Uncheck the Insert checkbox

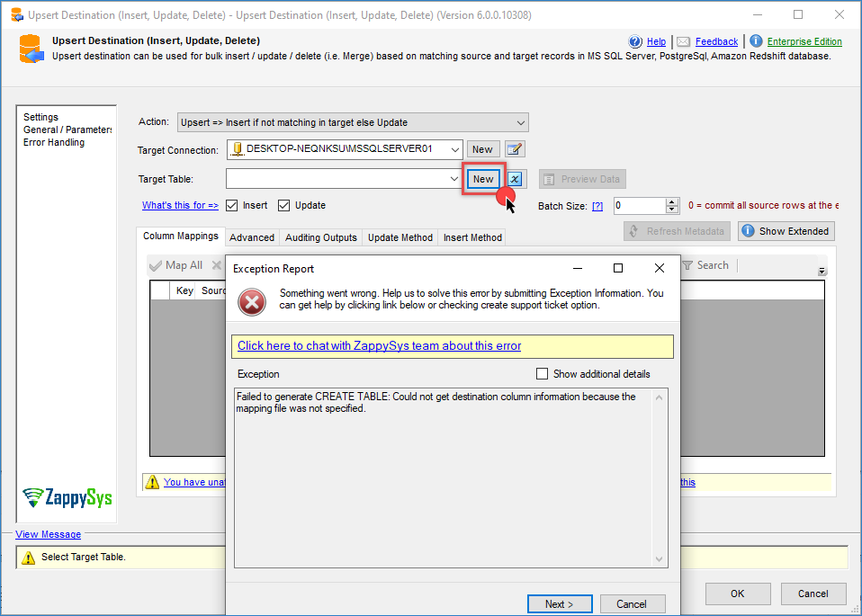(x=232, y=205)
